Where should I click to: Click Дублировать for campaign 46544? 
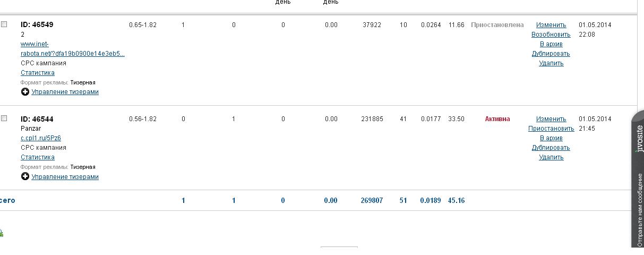tap(551, 148)
